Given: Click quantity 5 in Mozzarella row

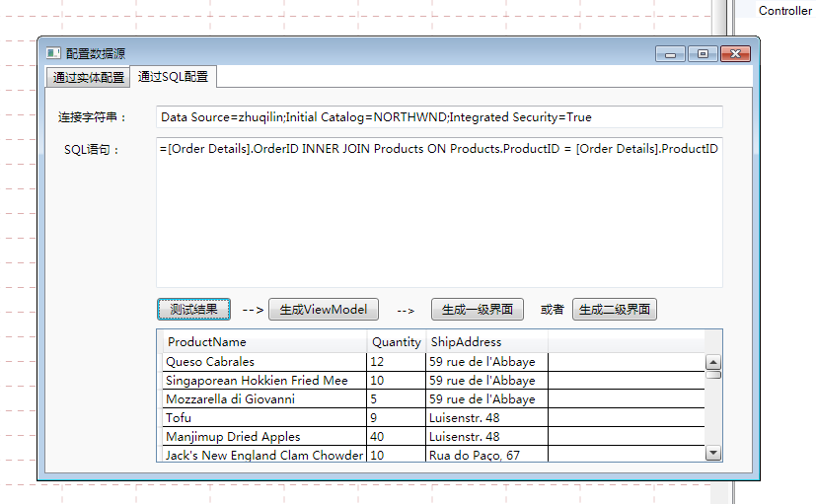Looking at the screenshot, I should click(x=397, y=398).
